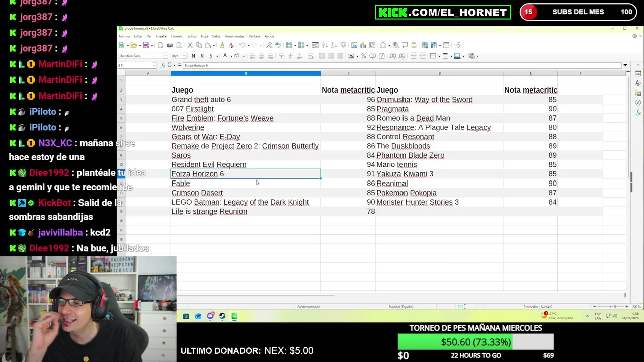Click Español (España) language in status bar
Viewport: 644px width, 362px height.
401,307
